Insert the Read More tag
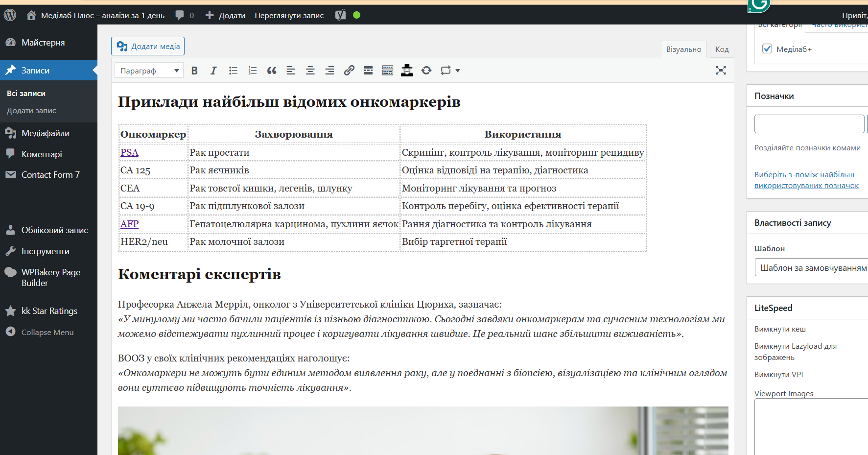Image resolution: width=868 pixels, height=455 pixels. (368, 70)
